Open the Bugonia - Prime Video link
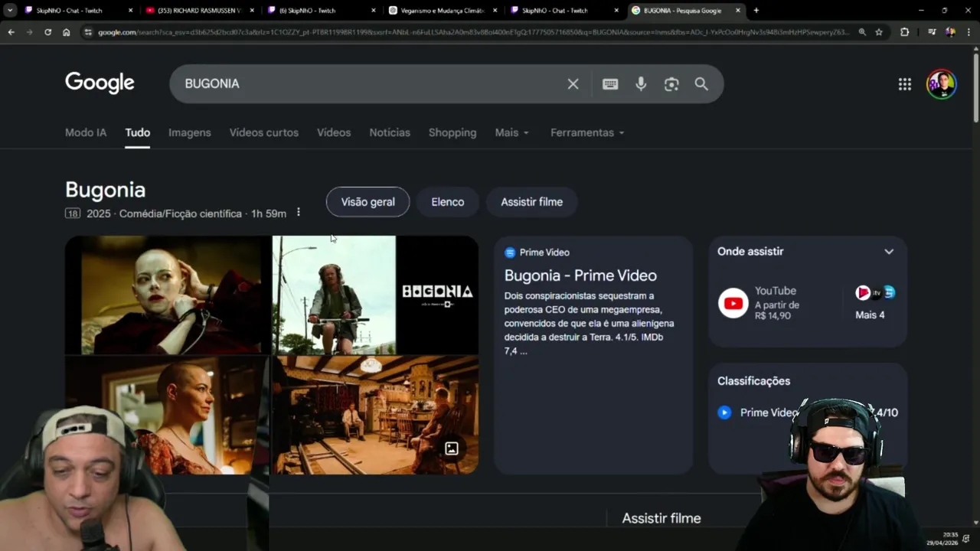 coord(580,275)
